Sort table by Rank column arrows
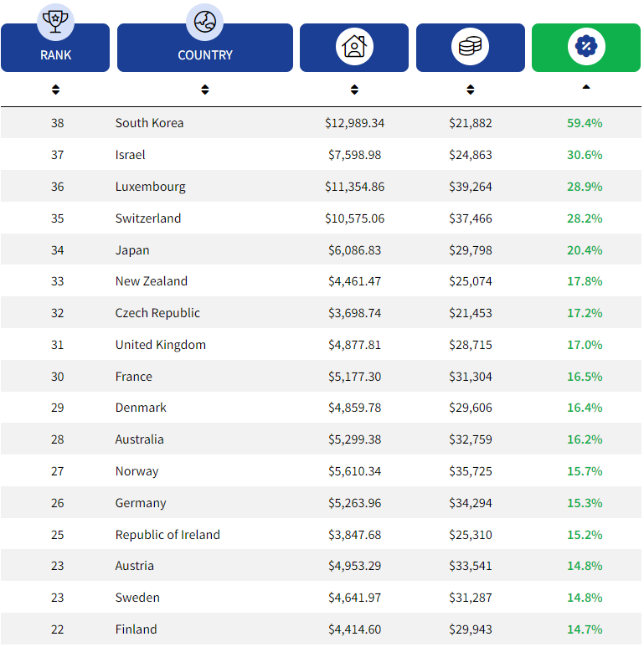644x647 pixels. 55,90
